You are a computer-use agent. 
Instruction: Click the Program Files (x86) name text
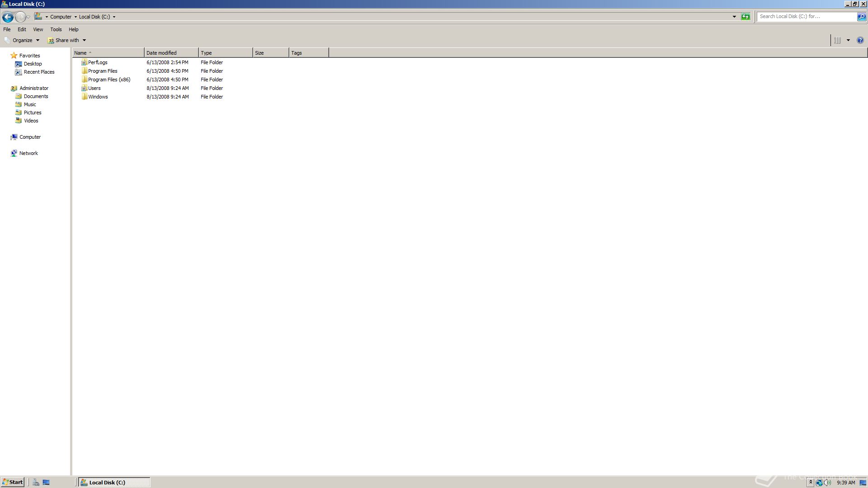(x=109, y=80)
